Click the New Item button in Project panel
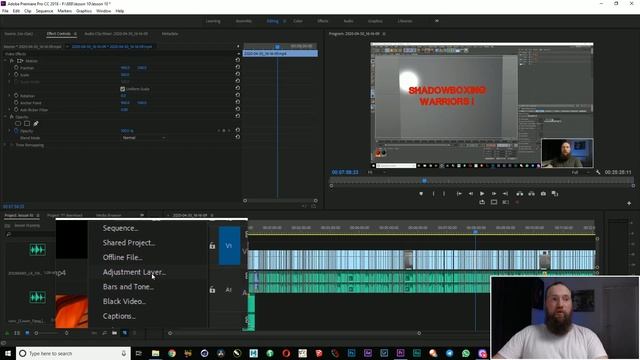 pos(125,333)
